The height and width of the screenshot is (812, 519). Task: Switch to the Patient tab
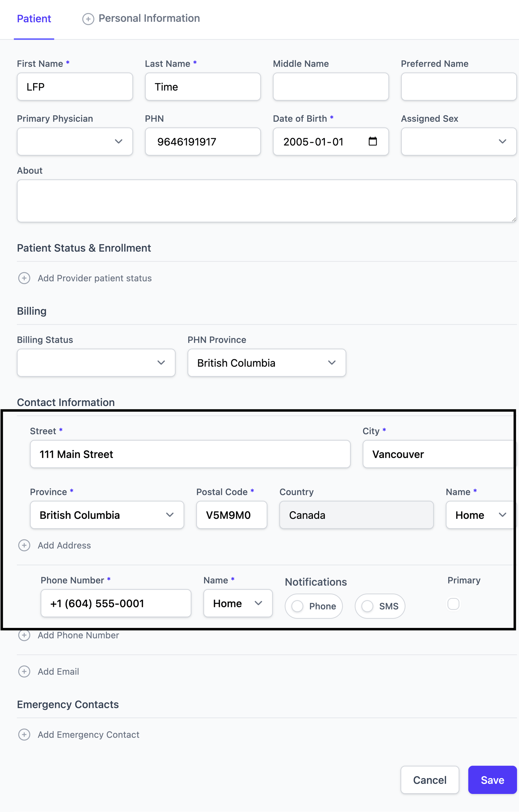34,19
